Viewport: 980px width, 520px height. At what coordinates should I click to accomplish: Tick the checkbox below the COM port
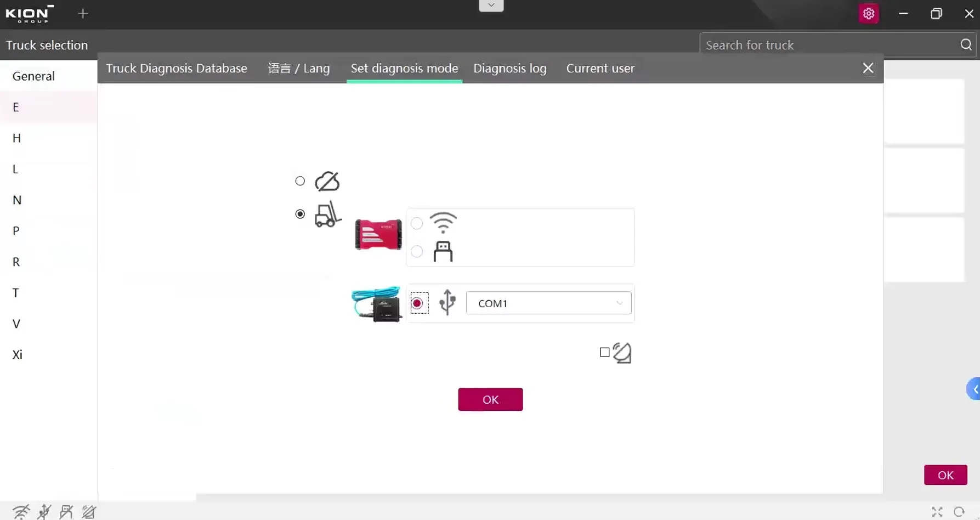(605, 352)
